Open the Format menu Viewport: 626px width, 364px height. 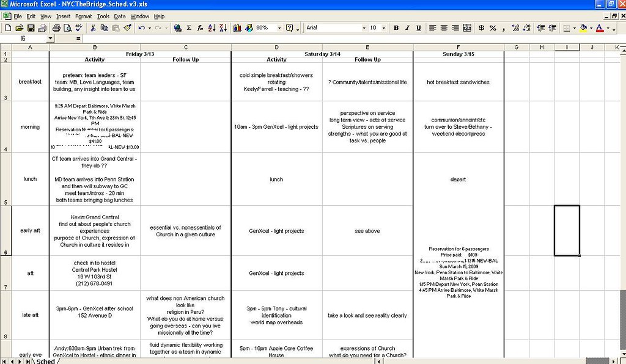[84, 16]
